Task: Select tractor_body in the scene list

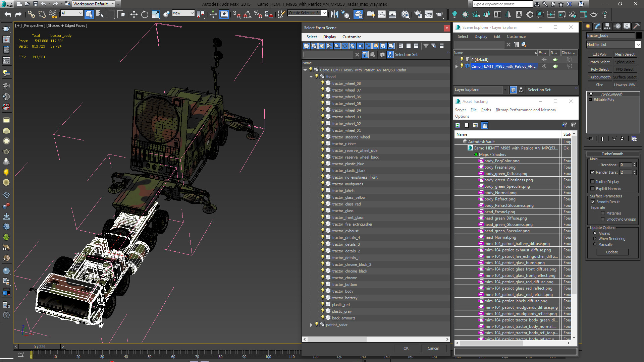Action: 342,291
